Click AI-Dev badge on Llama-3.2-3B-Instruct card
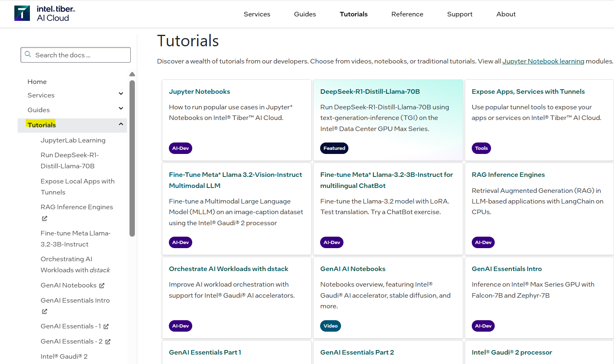Image resolution: width=614 pixels, height=364 pixels. [x=332, y=242]
